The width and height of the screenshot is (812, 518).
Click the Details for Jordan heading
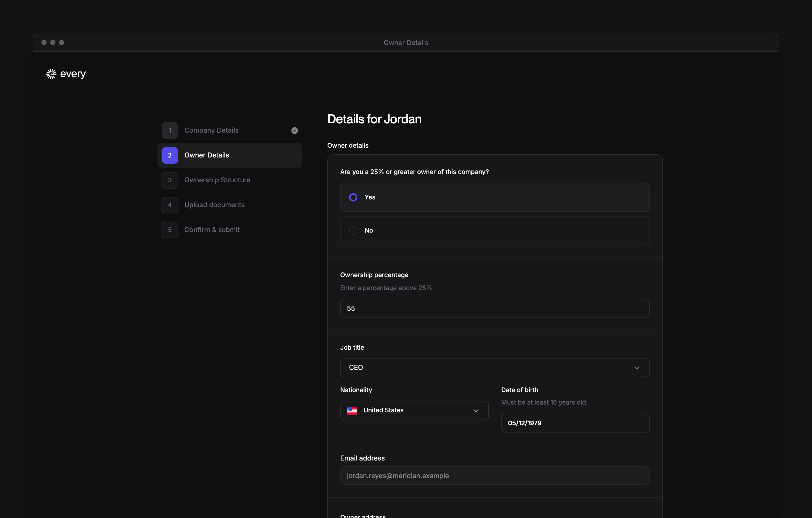[374, 119]
